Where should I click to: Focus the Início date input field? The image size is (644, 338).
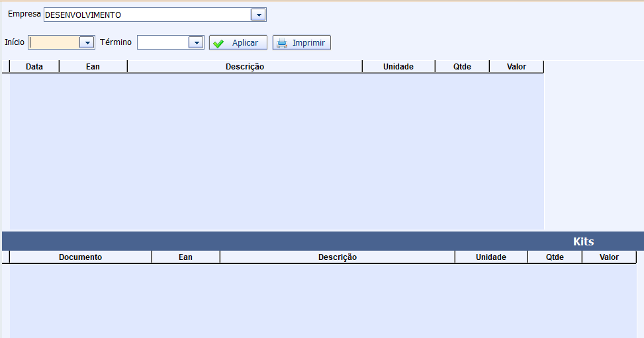pyautogui.click(x=54, y=42)
